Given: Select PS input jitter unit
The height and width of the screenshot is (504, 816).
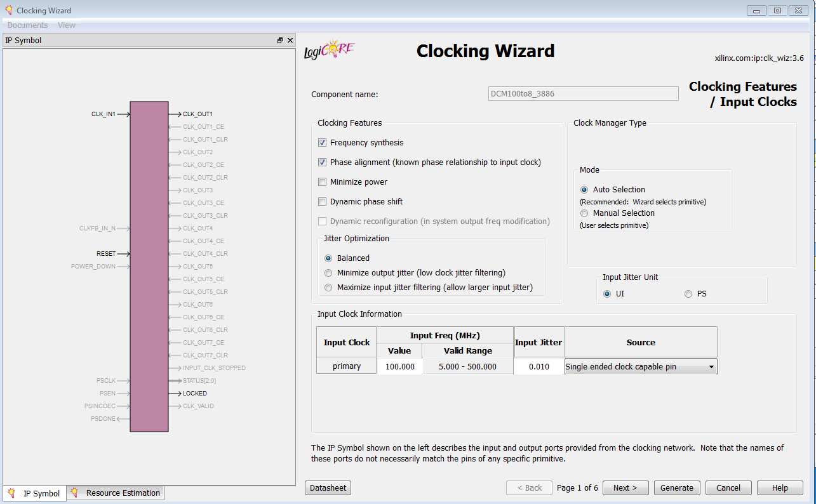Looking at the screenshot, I should [688, 294].
